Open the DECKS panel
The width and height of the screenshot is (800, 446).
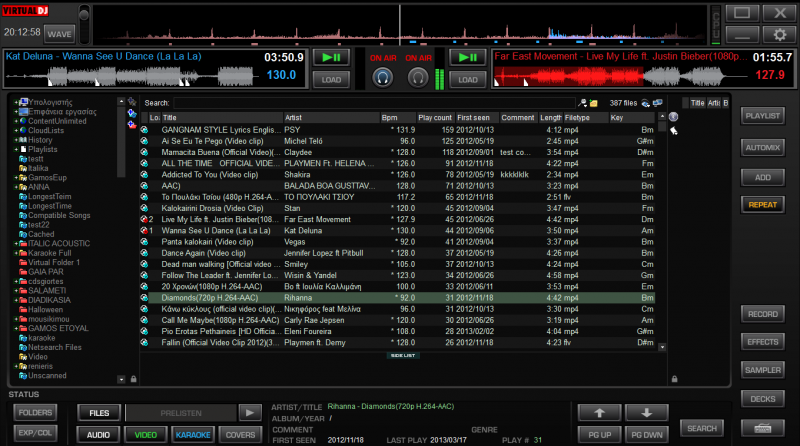coord(763,399)
